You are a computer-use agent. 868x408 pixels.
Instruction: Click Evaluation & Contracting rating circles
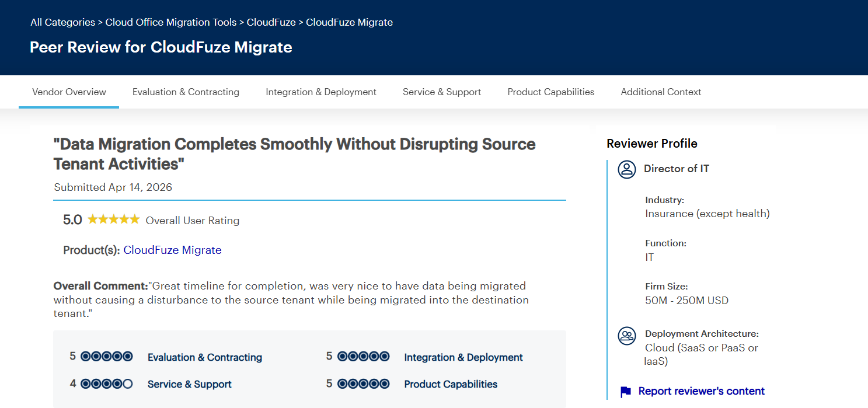107,356
